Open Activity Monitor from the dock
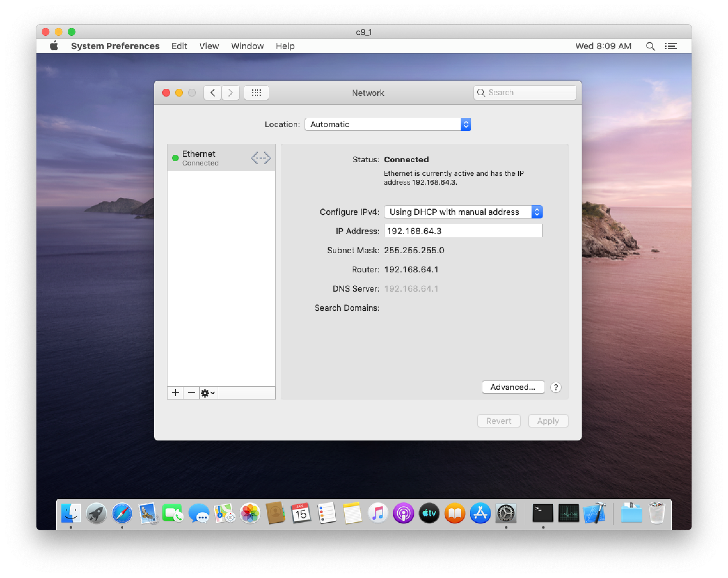This screenshot has width=728, height=578. (569, 513)
